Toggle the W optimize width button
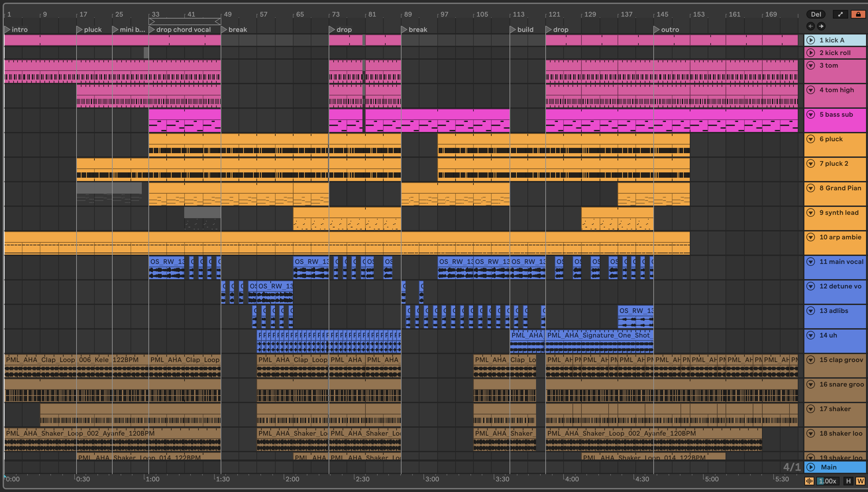868x492 pixels. tap(860, 481)
